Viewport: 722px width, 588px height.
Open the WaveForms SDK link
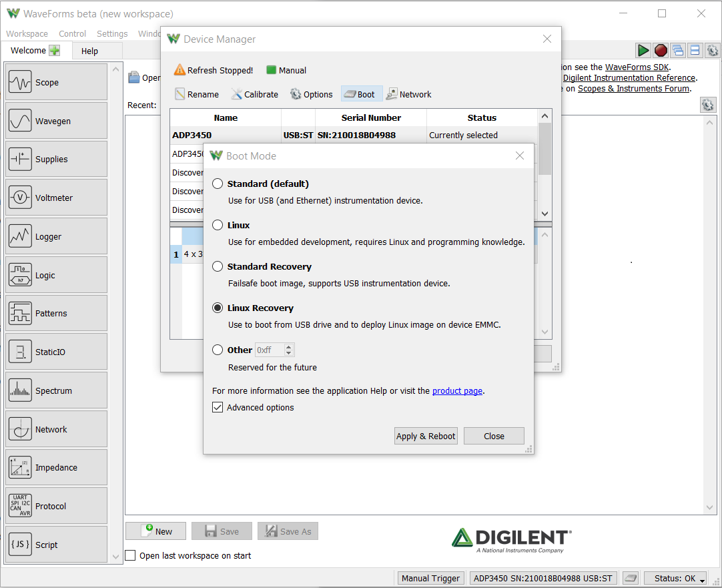click(637, 67)
